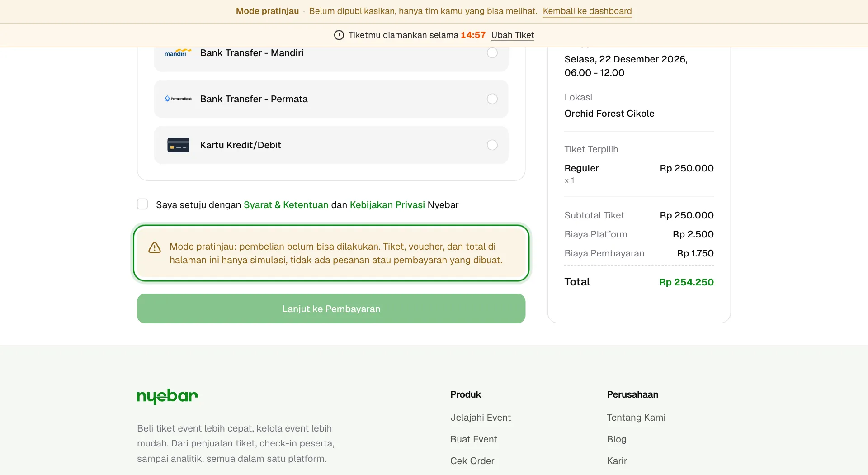Image resolution: width=868 pixels, height=475 pixels.
Task: Select Kartu Kredit/Debit radio button
Action: click(x=492, y=145)
